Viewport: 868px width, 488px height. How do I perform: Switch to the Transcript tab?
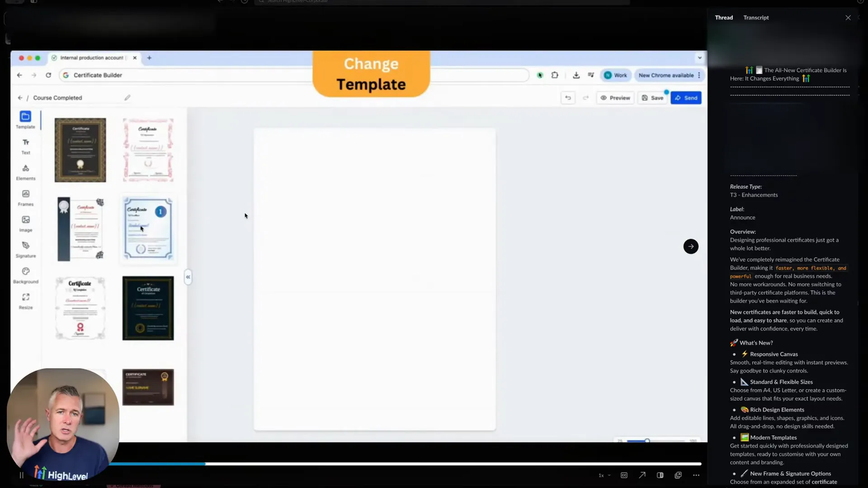click(755, 17)
